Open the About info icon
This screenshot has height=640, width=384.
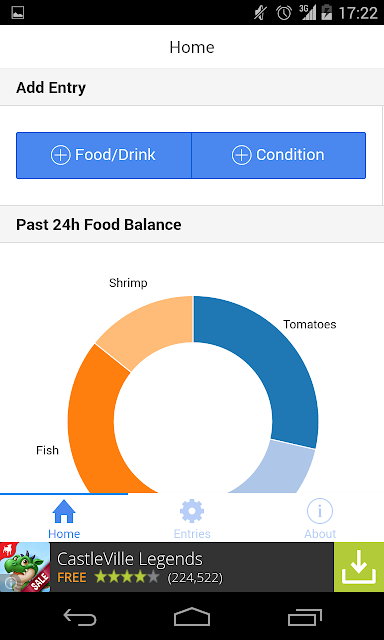[x=320, y=511]
